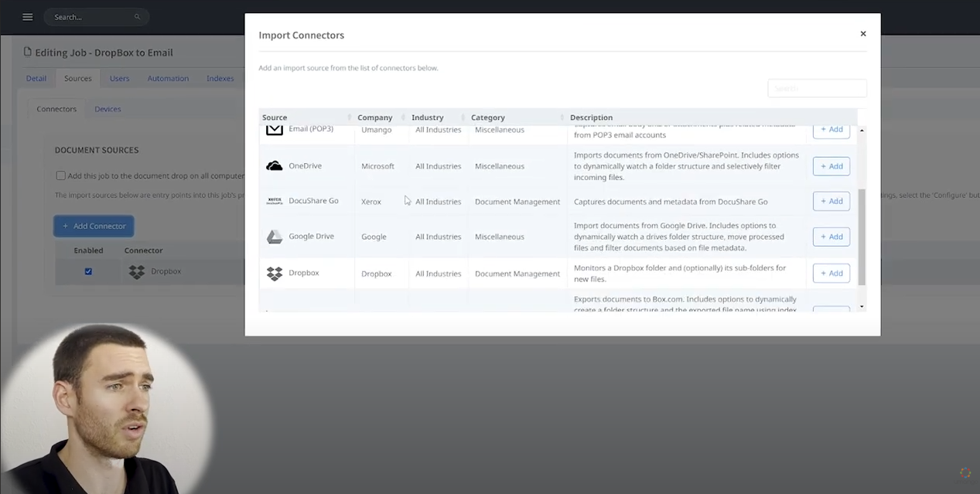Click the Dropbox icon in the connector list
This screenshot has width=980, height=494.
tap(274, 272)
